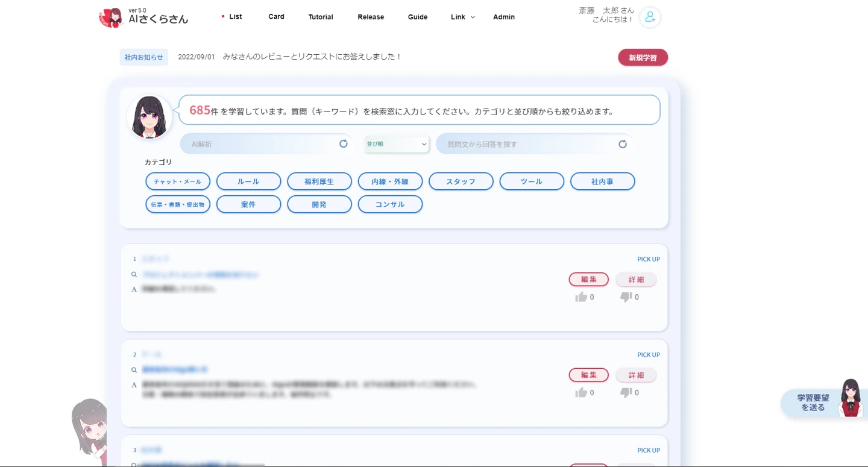This screenshot has width=868, height=467.
Task: Open the add-user profile icon
Action: click(650, 17)
